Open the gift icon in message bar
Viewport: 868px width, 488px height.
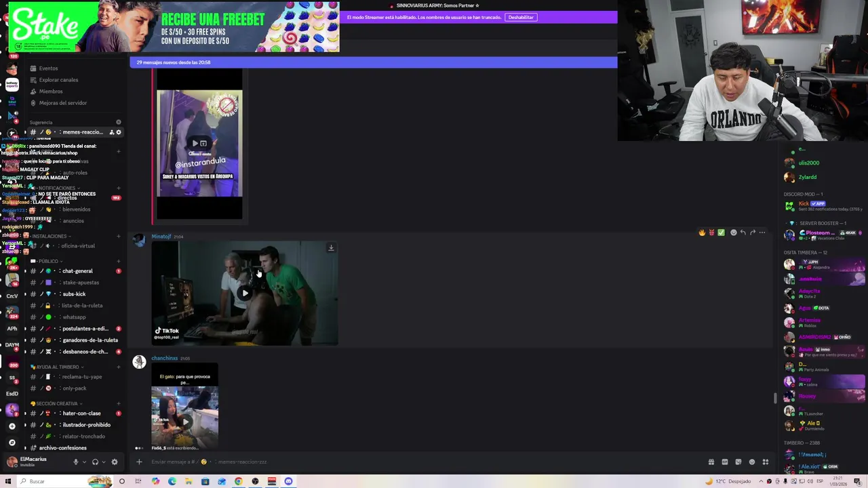711,462
